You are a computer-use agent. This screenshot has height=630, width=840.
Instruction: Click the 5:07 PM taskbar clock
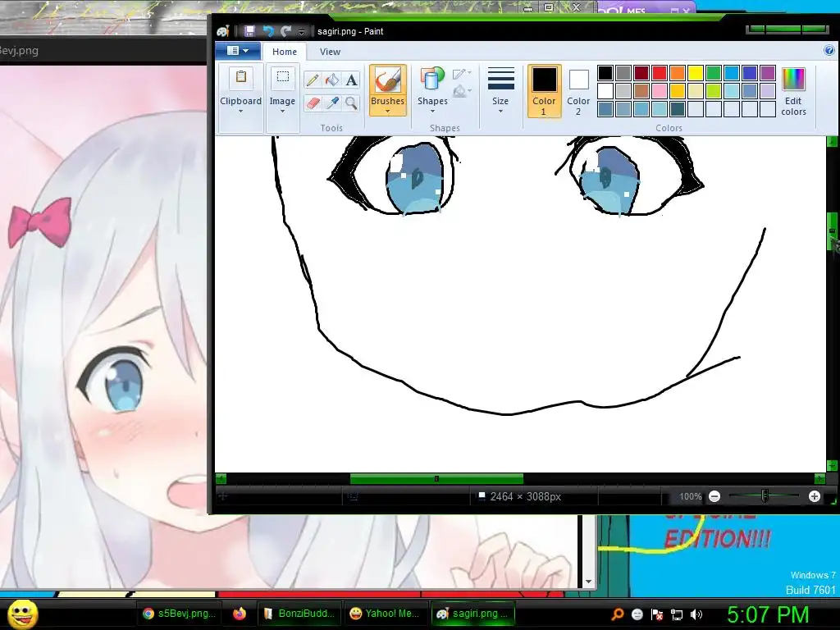click(x=767, y=614)
